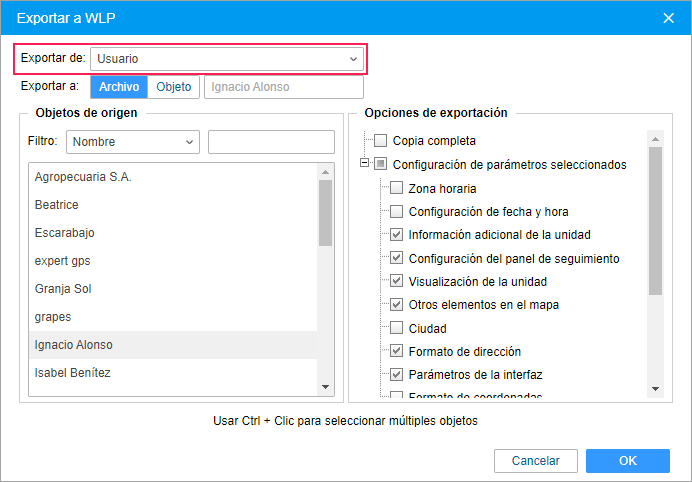Image resolution: width=692 pixels, height=482 pixels.
Task: Toggle Configuración de fecha y hora checkbox
Action: click(x=396, y=211)
